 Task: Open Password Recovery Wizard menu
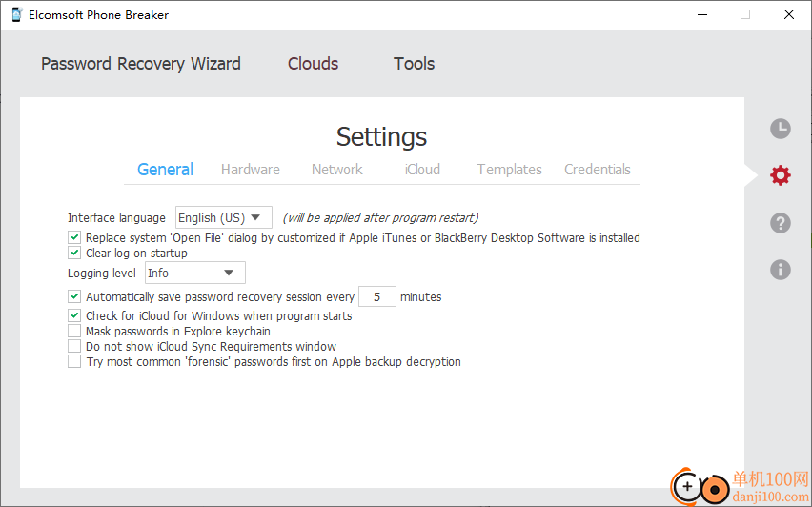pos(141,64)
